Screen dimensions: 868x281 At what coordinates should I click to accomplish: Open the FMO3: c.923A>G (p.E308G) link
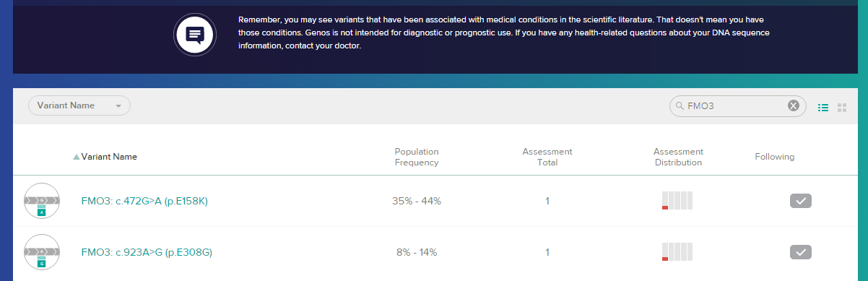click(x=147, y=252)
